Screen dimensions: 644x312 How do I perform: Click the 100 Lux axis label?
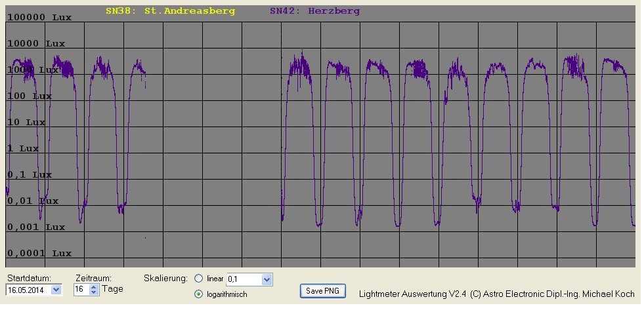(30, 96)
